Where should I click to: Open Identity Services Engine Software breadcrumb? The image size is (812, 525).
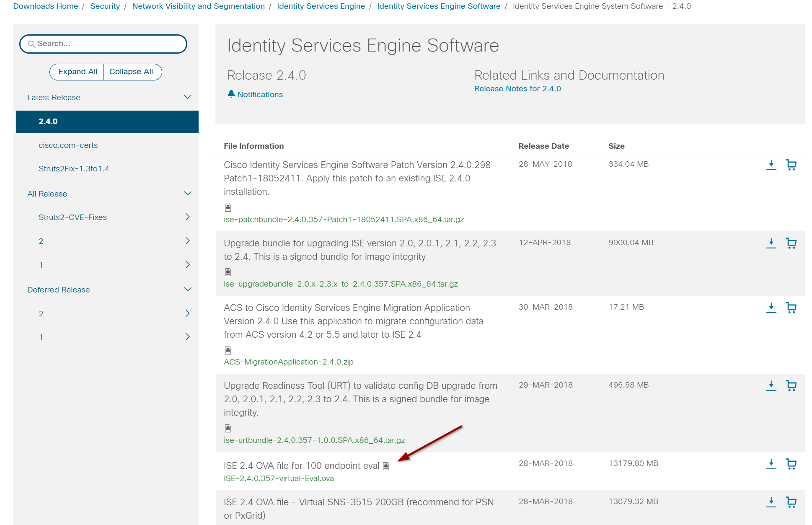[x=439, y=6]
